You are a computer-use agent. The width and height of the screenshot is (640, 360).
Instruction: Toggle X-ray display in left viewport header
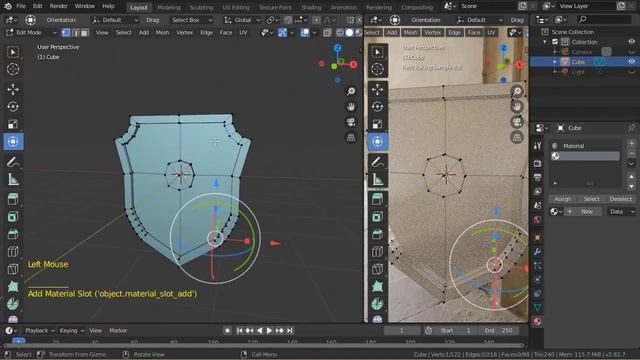point(327,33)
